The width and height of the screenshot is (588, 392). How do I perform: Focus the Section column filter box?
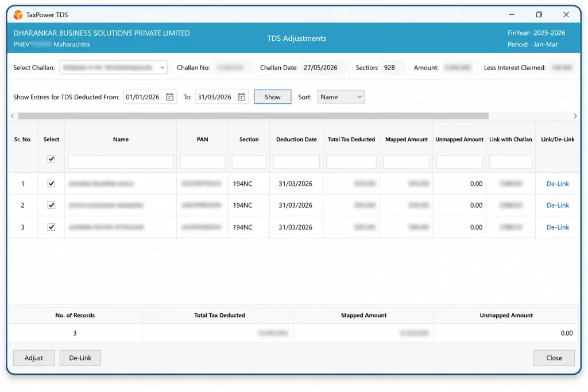coord(249,162)
